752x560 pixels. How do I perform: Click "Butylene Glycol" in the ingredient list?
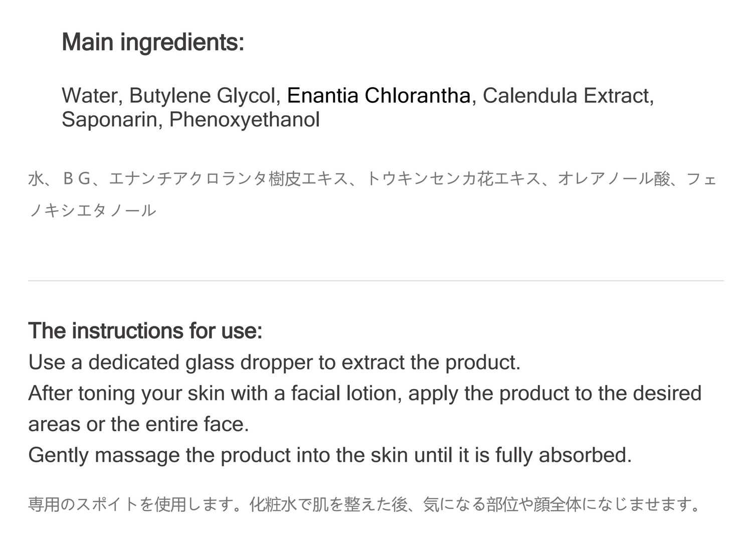click(202, 96)
